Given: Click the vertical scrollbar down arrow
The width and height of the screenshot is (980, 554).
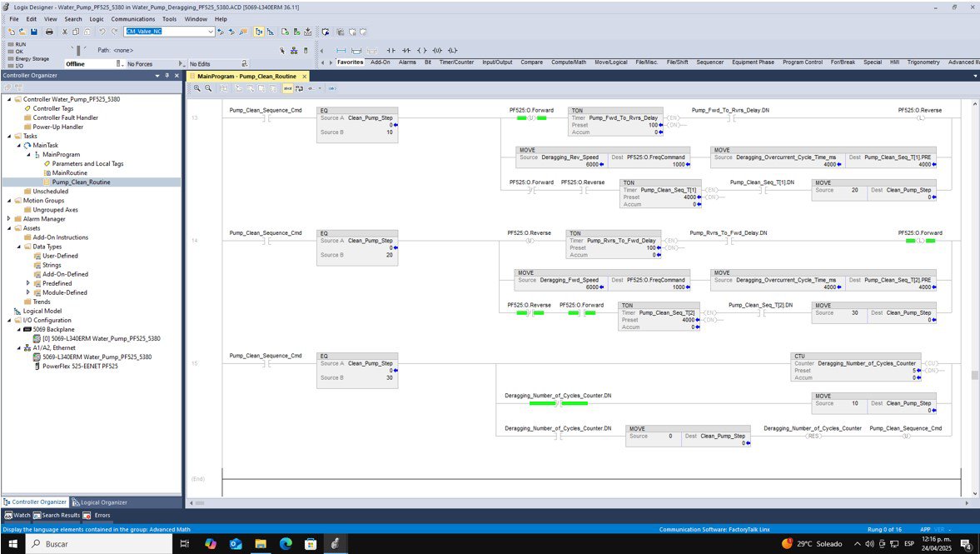Looking at the screenshot, I should (x=974, y=493).
